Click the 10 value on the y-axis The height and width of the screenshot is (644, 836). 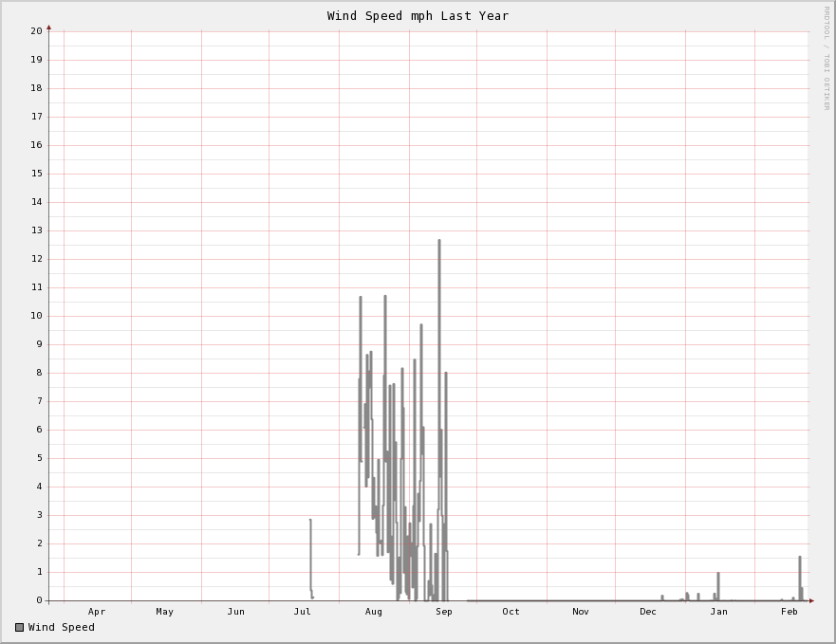coord(36,316)
